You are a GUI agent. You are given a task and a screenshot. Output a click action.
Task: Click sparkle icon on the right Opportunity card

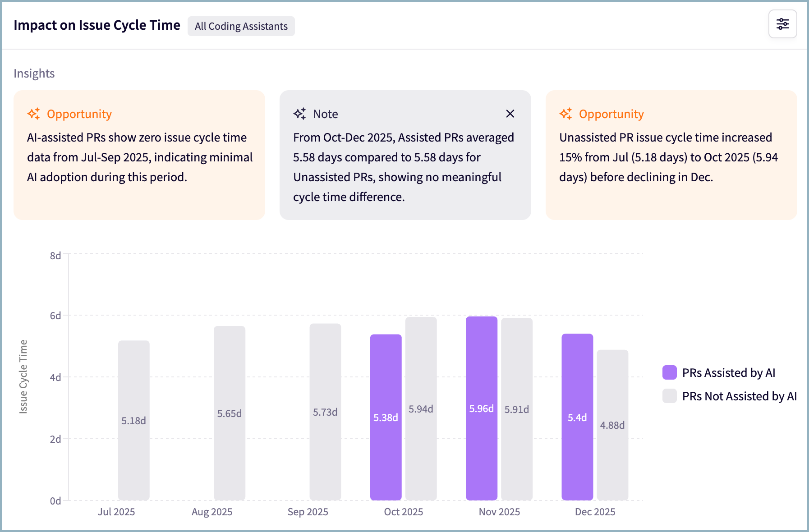(566, 114)
